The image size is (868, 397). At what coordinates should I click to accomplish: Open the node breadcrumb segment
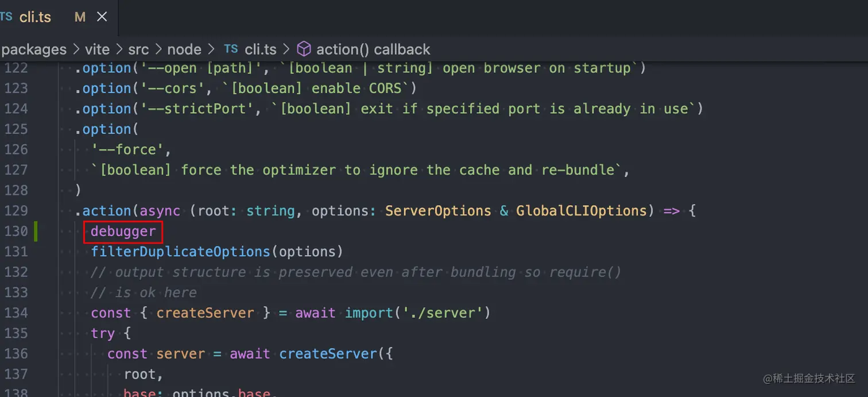click(184, 49)
